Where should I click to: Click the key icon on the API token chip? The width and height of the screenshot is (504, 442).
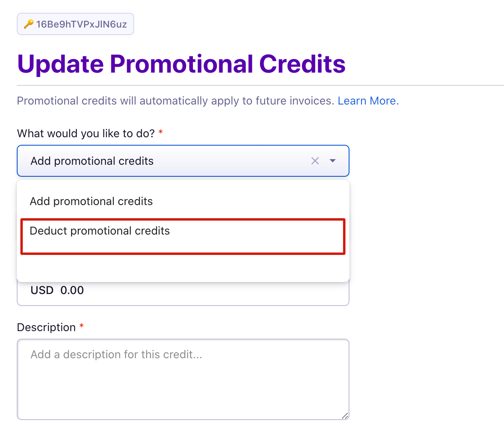(28, 24)
